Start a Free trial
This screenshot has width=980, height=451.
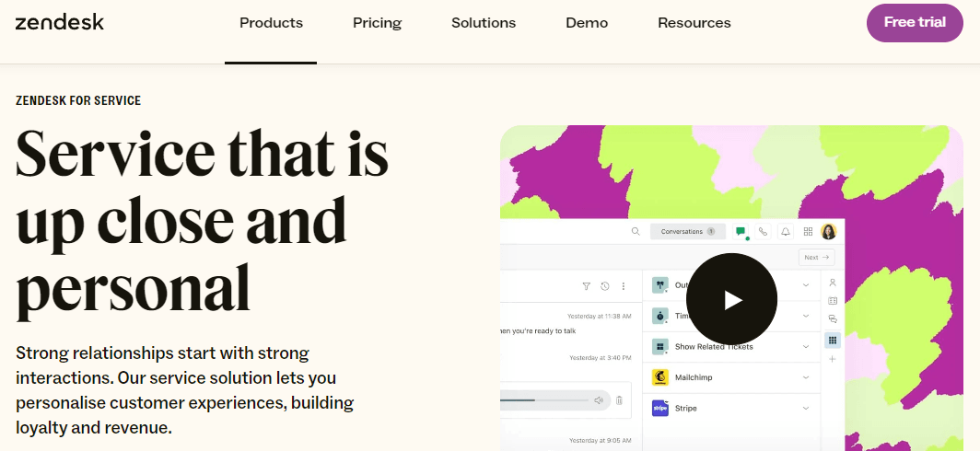click(x=915, y=23)
